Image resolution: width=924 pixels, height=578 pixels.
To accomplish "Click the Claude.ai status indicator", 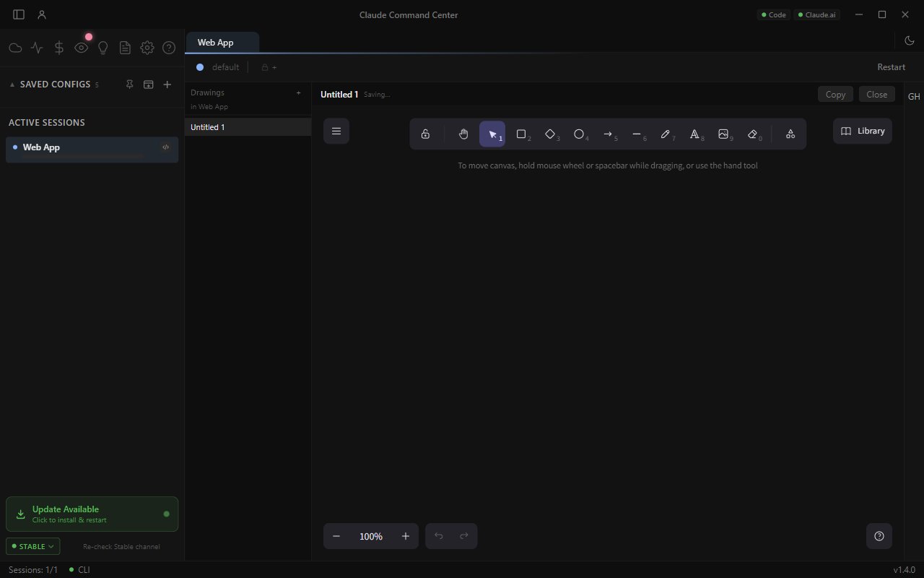I will 816,14.
